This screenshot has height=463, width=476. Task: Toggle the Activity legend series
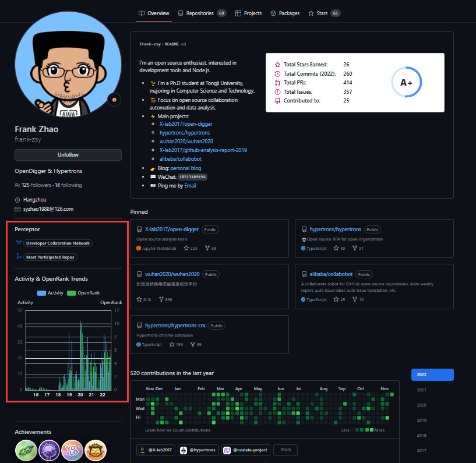50,293
